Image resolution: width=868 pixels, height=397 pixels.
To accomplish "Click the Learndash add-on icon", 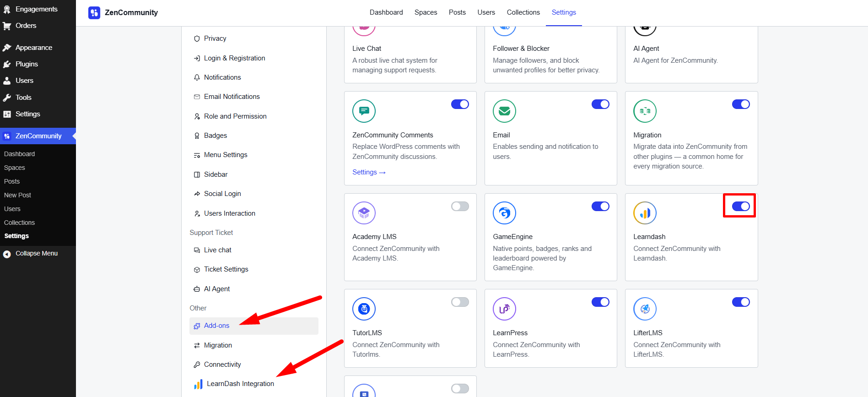I will tap(645, 213).
